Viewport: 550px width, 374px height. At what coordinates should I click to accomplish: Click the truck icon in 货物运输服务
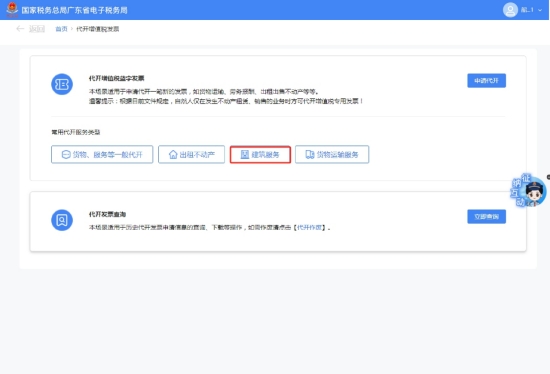[x=310, y=154]
